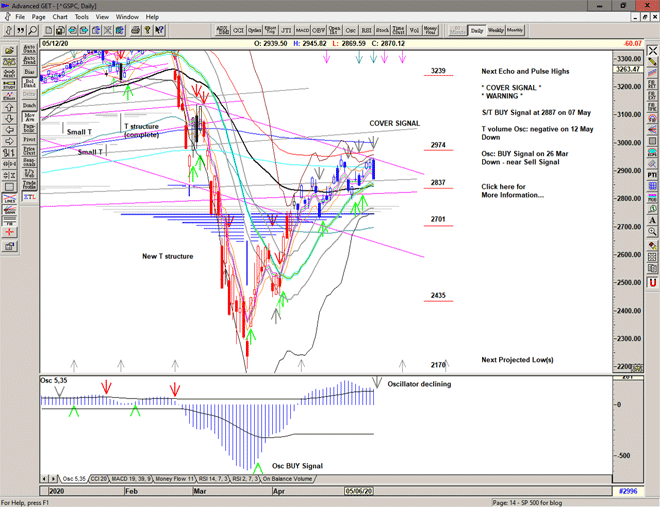
Task: Click the Trade Profile study button
Action: point(29,184)
